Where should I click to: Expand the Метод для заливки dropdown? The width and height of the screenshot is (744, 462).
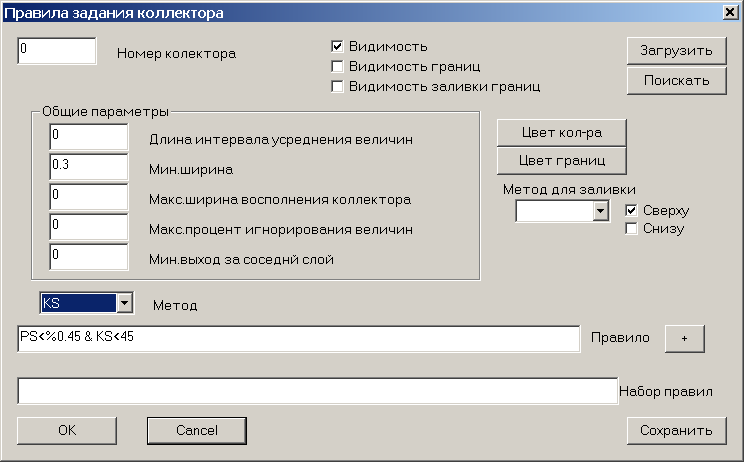click(x=600, y=211)
